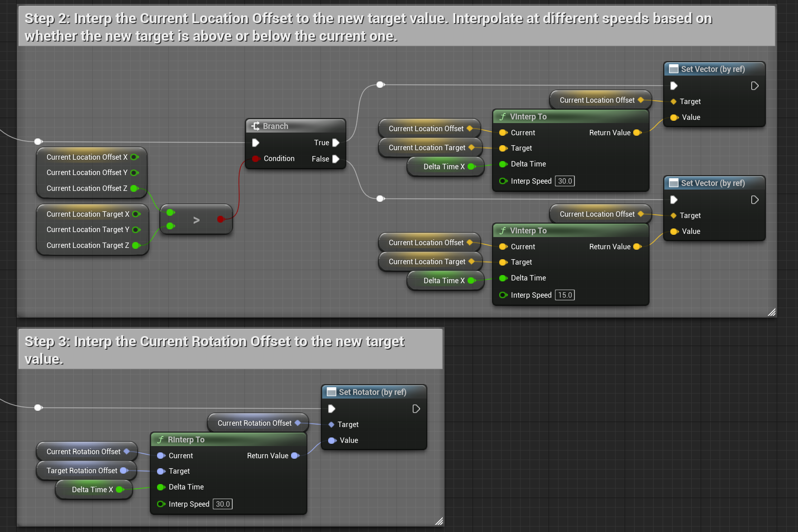Image resolution: width=798 pixels, height=532 pixels.
Task: Click the True execution pin on Branch
Action: (x=336, y=143)
